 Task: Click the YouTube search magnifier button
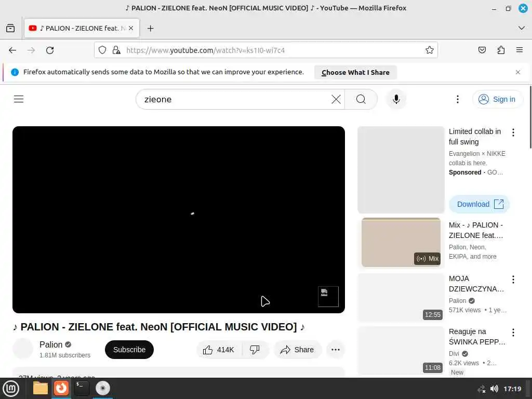[361, 99]
